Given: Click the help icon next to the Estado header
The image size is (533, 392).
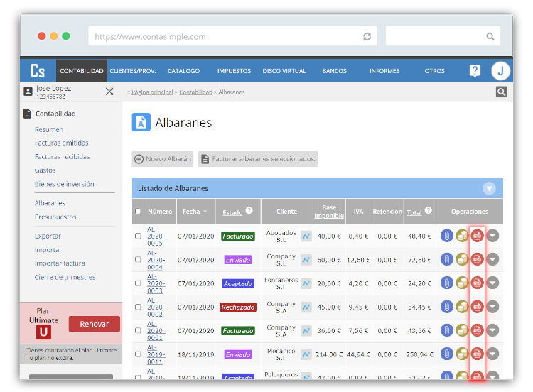Looking at the screenshot, I should 249,210.
